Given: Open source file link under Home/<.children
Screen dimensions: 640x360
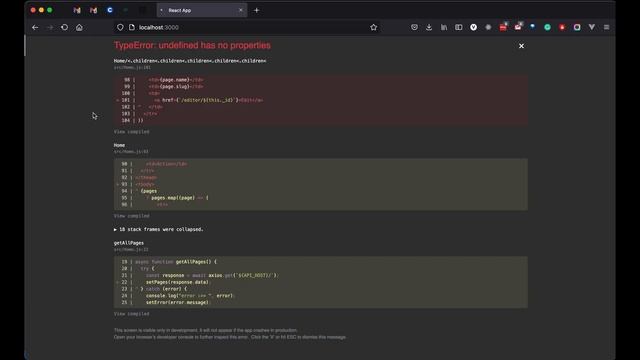Looking at the screenshot, I should (x=132, y=67).
